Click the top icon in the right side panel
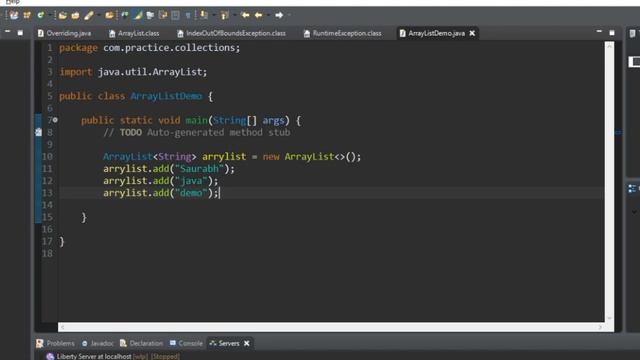This screenshot has height=360, width=640. 632,33
